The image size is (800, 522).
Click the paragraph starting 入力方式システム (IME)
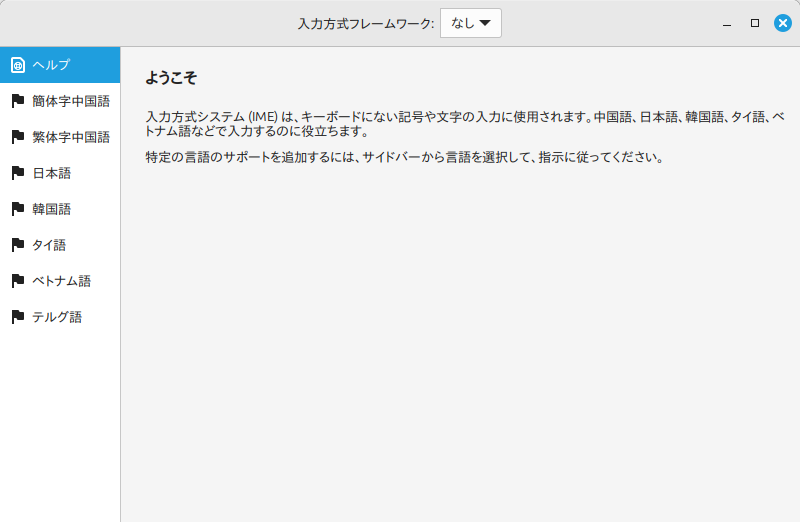point(465,124)
